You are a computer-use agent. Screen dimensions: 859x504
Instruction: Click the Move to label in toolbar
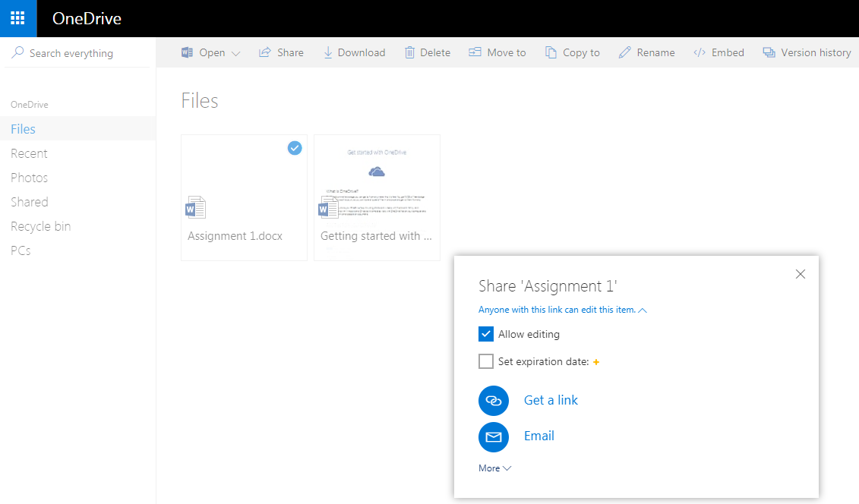point(506,52)
